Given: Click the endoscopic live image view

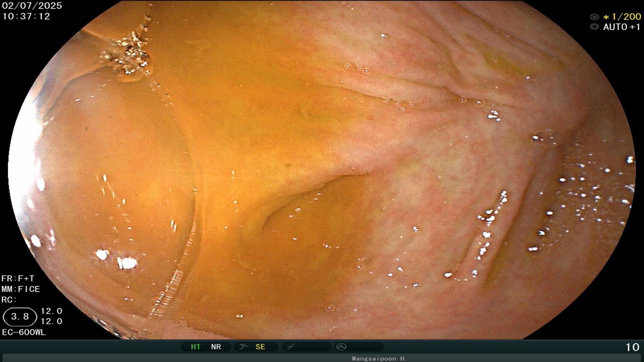Looking at the screenshot, I should pos(322,169).
